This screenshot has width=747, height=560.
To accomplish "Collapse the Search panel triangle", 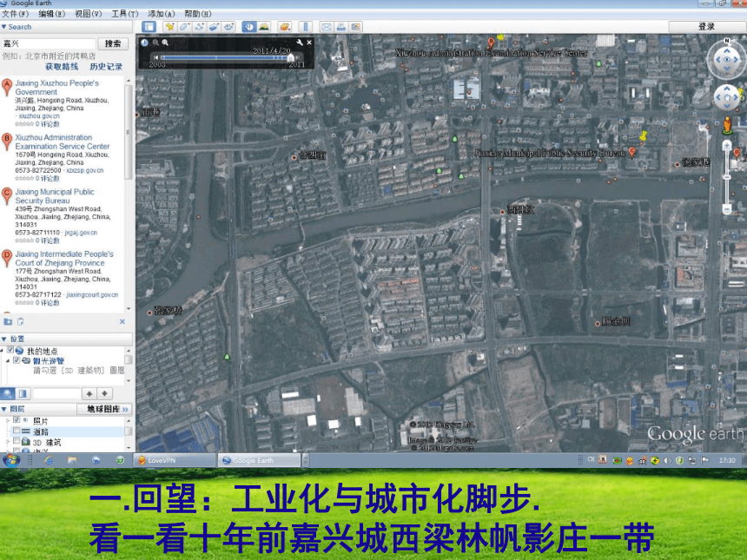I will pyautogui.click(x=3, y=27).
